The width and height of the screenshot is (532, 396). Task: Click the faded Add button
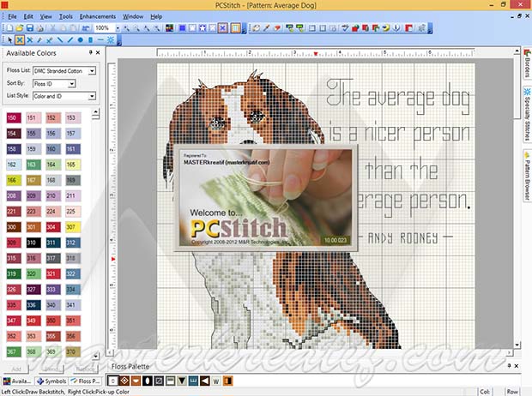coord(16,369)
